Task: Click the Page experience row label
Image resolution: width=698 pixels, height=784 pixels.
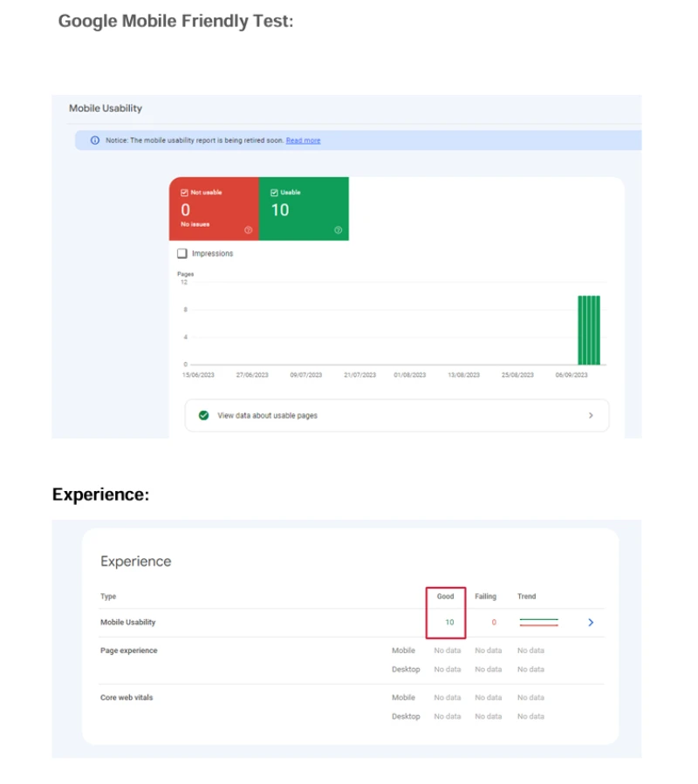Action: click(128, 651)
